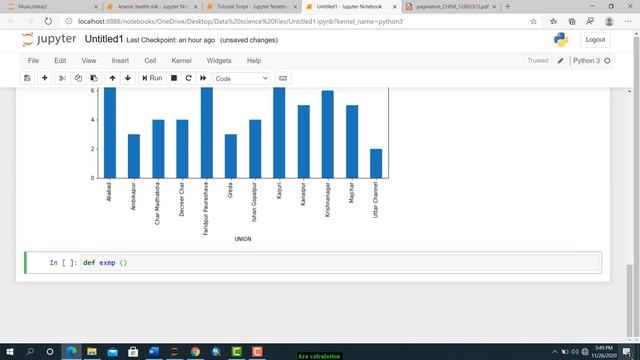This screenshot has height=360, width=640.
Task: Click the Last Checkpoint text
Action: (171, 40)
